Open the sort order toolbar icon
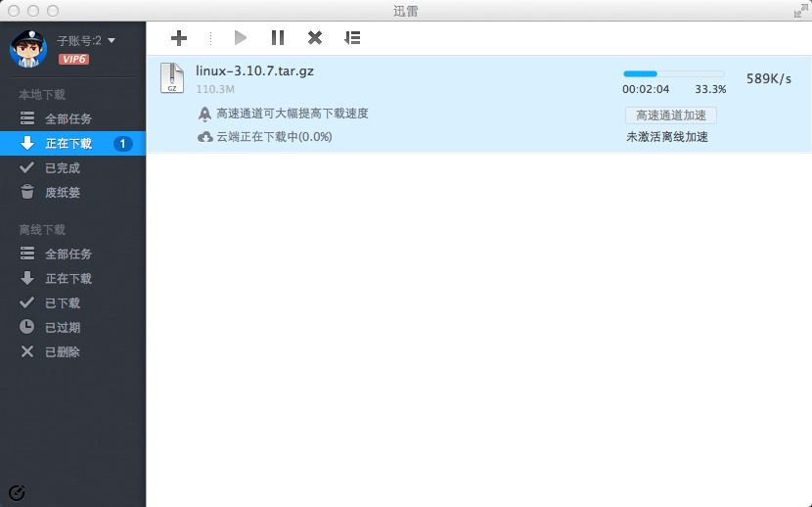Screen dimensions: 812x507 pos(352,38)
